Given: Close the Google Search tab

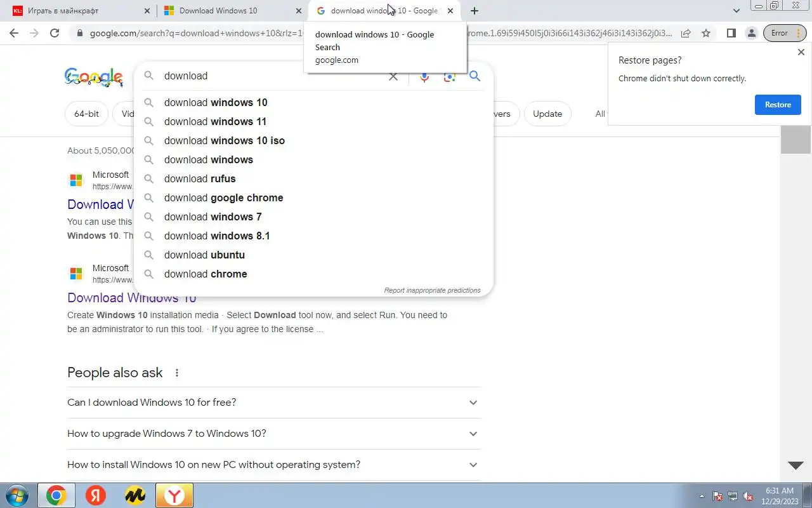Looking at the screenshot, I should point(450,11).
